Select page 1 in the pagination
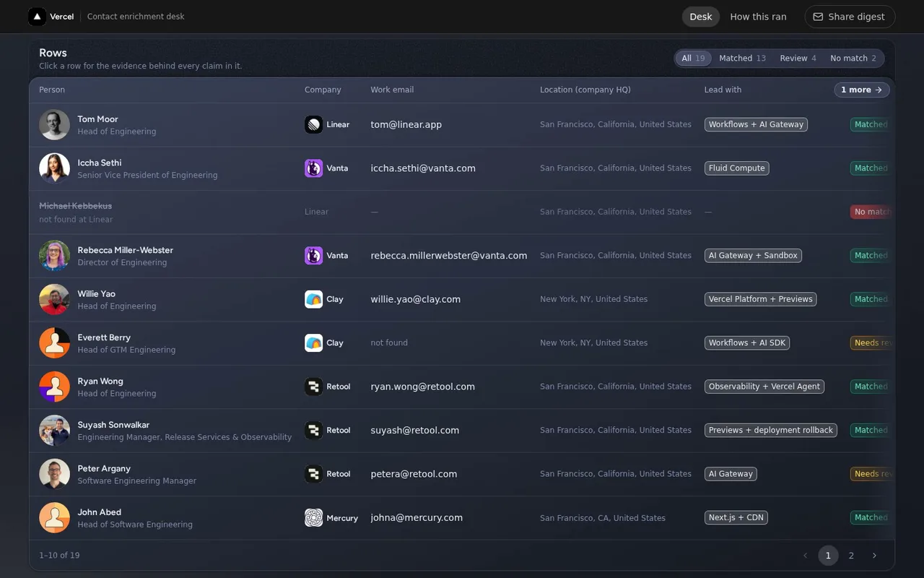 pyautogui.click(x=828, y=556)
